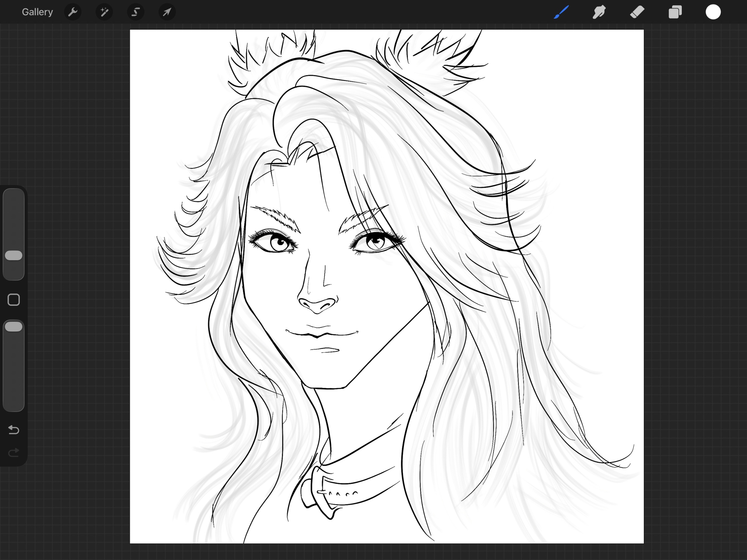Click the collar buckle on the drawing
The image size is (747, 560).
click(x=320, y=493)
